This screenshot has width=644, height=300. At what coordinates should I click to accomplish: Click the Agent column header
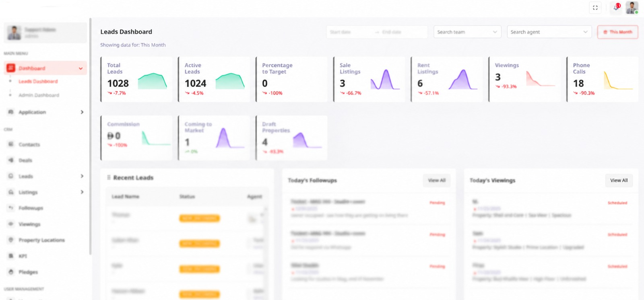(254, 196)
